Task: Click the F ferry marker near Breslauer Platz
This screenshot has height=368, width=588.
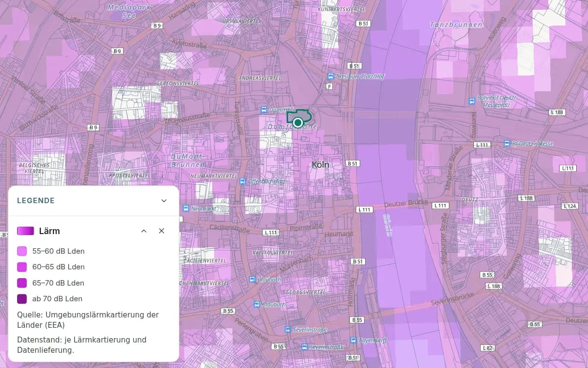Action: click(329, 86)
